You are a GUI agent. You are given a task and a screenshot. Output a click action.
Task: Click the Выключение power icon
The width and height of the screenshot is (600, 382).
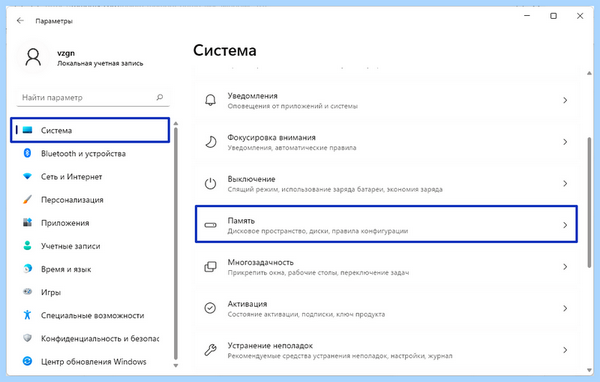pyautogui.click(x=210, y=183)
